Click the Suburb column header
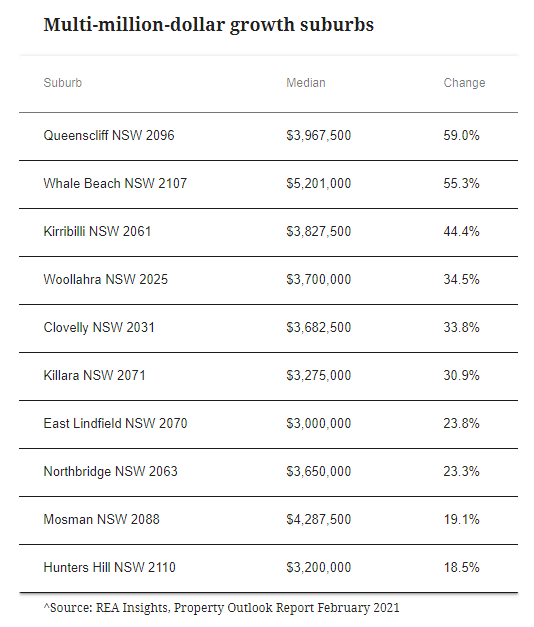Viewport: 534px width, 627px height. pyautogui.click(x=62, y=83)
